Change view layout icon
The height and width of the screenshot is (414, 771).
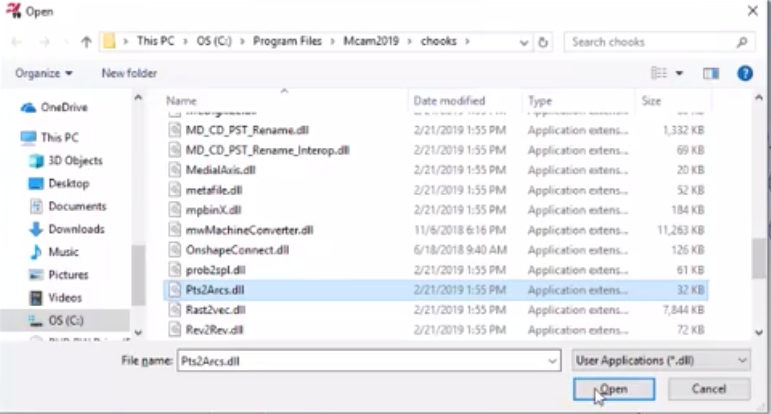(659, 73)
